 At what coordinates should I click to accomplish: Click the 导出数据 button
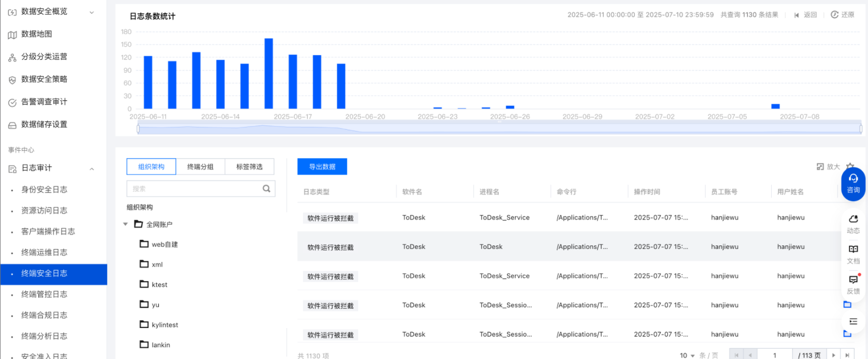click(322, 167)
